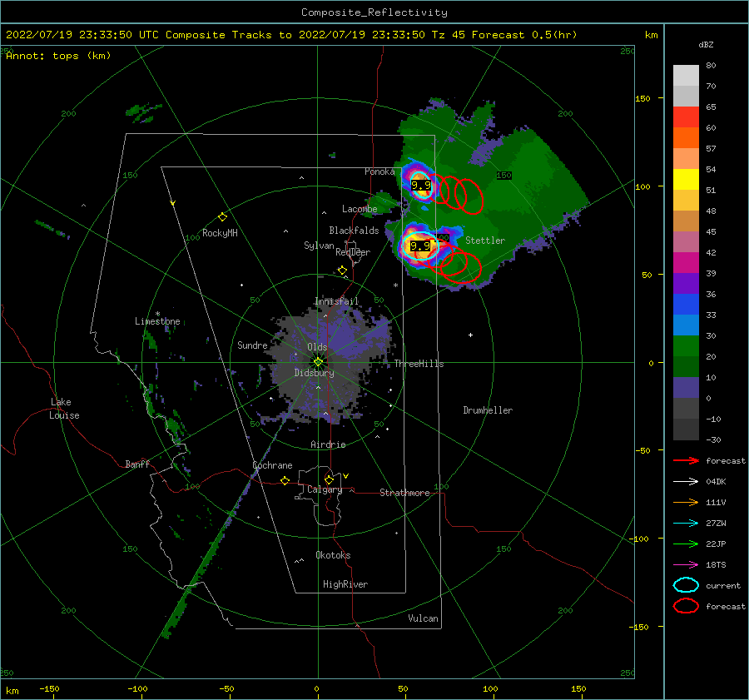This screenshot has width=749, height=700.
Task: Click the orange swatch below the 60 label
Action: click(686, 137)
